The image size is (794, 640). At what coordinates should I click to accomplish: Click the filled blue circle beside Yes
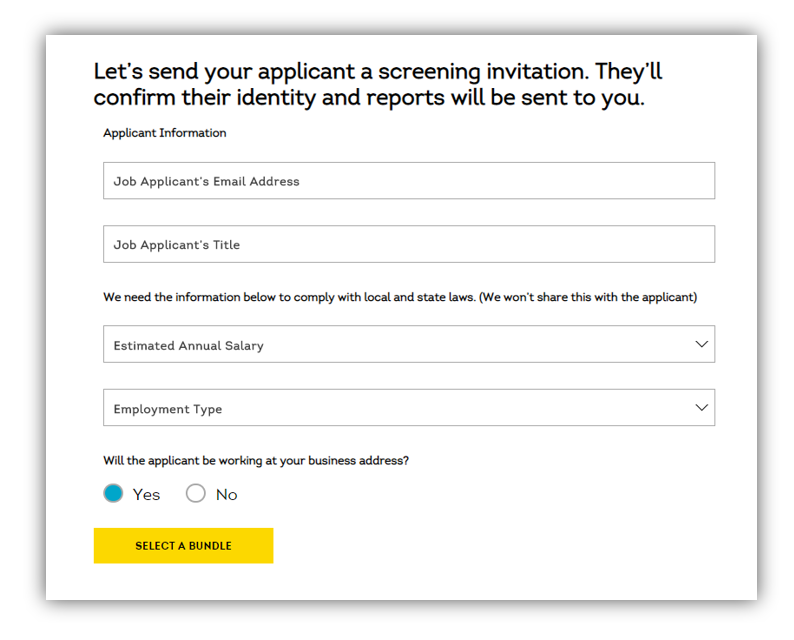coord(113,493)
